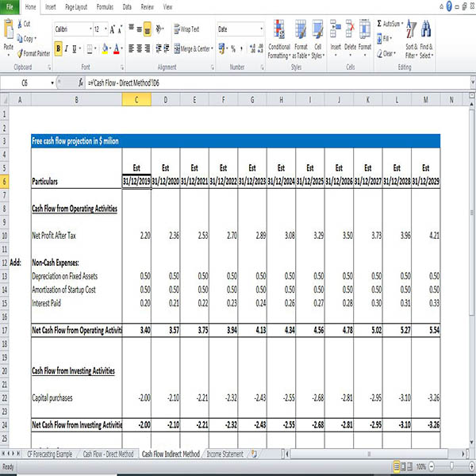Viewport: 476px width, 476px height.
Task: Open Cell Styles gallery icon
Action: (317, 29)
